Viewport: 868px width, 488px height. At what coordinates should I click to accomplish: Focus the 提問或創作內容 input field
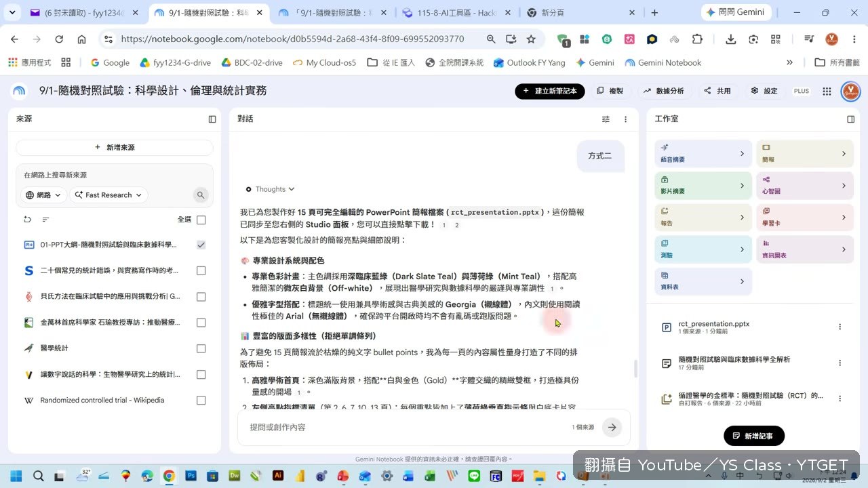[407, 427]
